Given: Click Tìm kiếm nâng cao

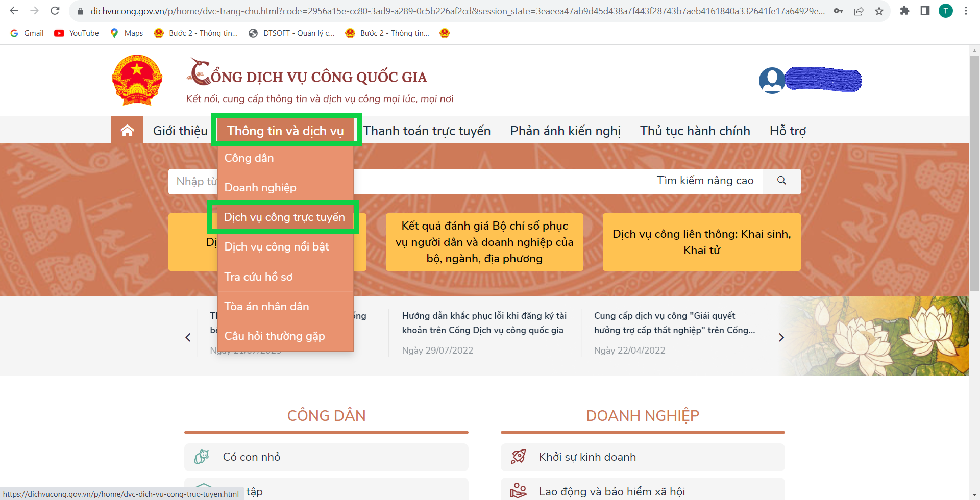Looking at the screenshot, I should click(x=705, y=181).
